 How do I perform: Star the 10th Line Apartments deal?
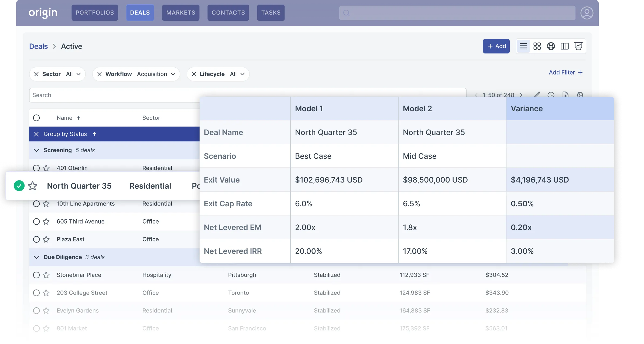(46, 204)
